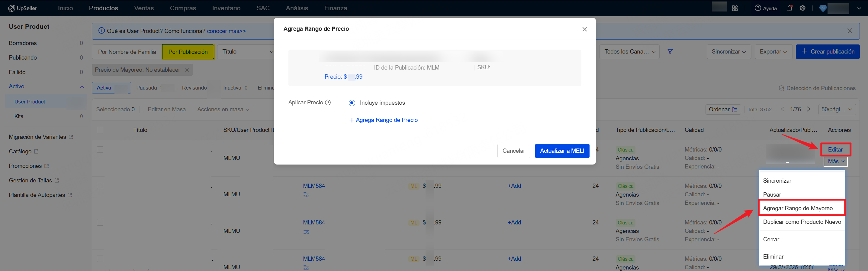Open the Título search field dropdown
This screenshot has width=868, height=271.
(x=246, y=52)
